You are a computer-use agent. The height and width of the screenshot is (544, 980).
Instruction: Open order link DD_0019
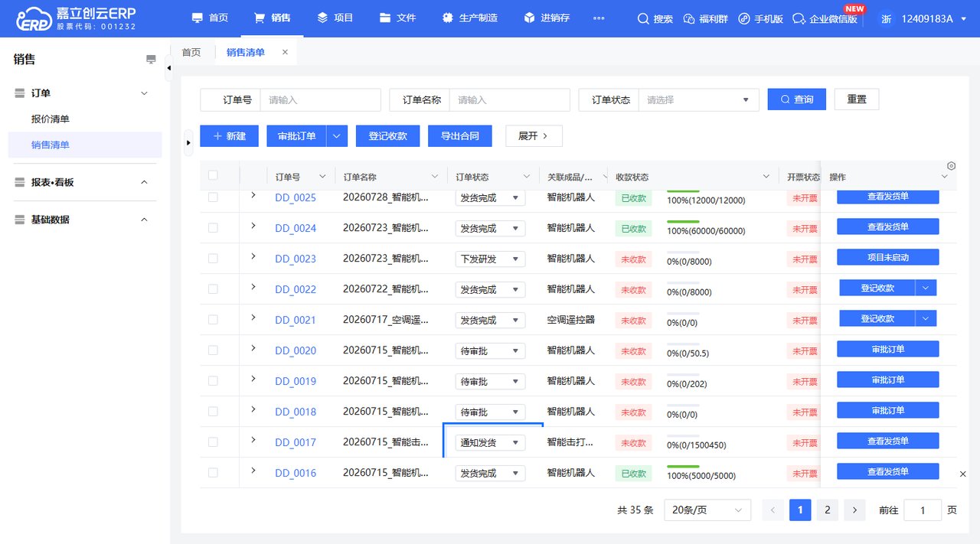(296, 381)
